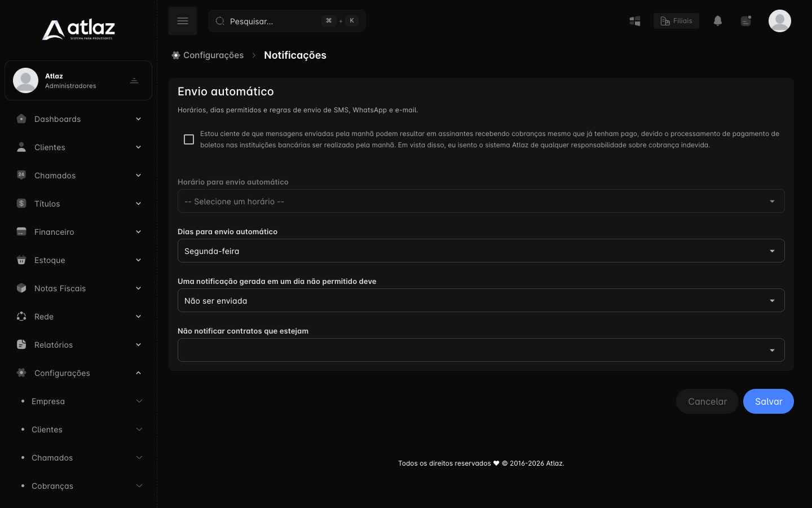812x508 pixels.
Task: Check the morning-sending acknowledgement checkbox
Action: [x=189, y=139]
